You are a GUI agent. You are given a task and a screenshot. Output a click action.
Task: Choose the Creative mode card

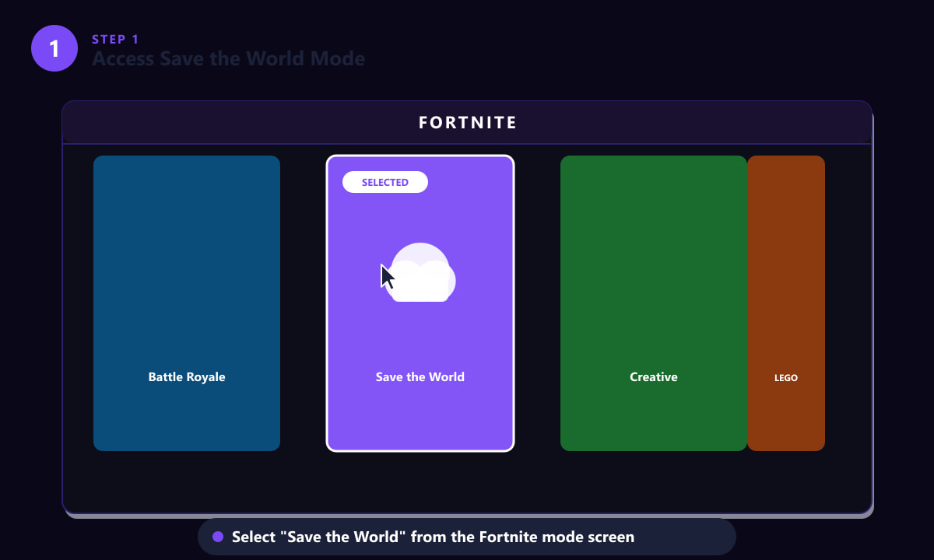pos(654,303)
